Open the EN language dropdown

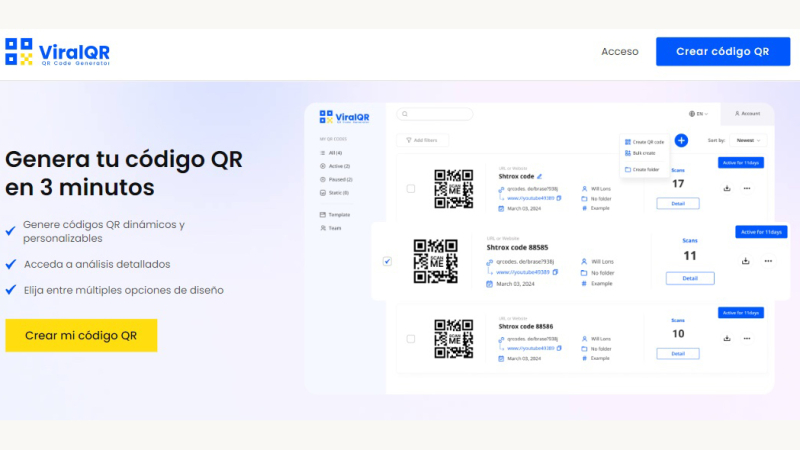pyautogui.click(x=698, y=114)
